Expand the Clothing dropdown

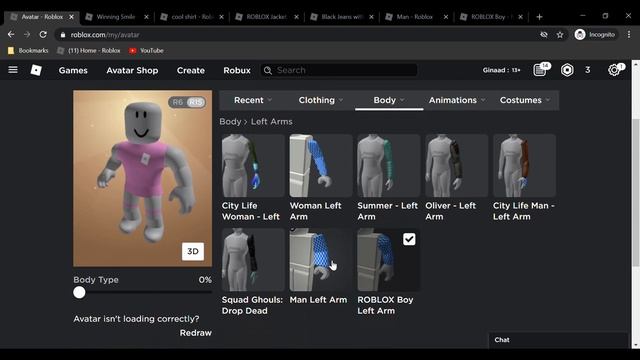click(x=321, y=100)
